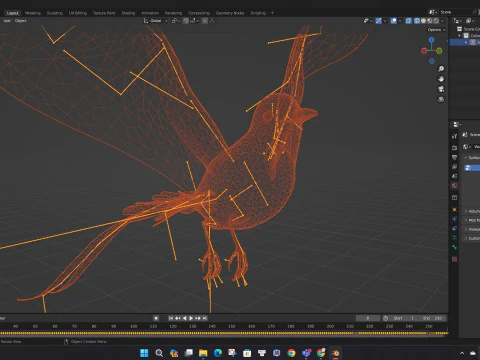
Task: Open the viewport Options dropdown
Action: tap(436, 30)
